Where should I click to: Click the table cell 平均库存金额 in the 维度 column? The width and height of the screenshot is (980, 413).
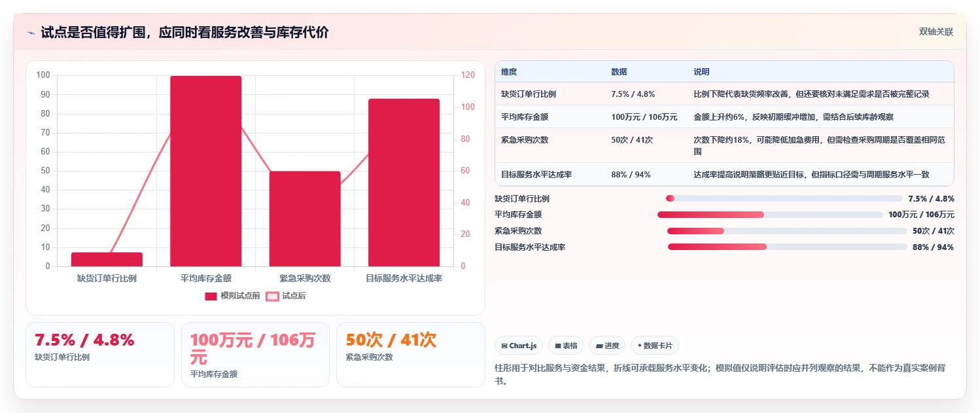(525, 117)
